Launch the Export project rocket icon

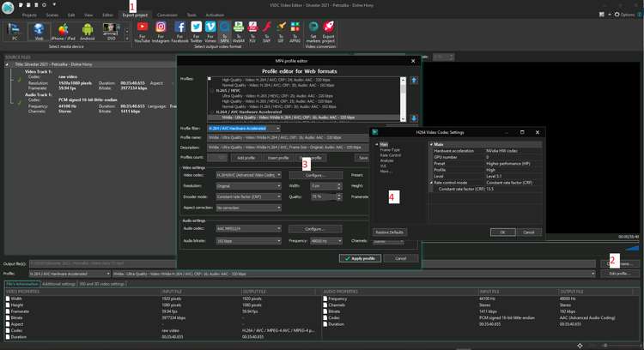328,32
